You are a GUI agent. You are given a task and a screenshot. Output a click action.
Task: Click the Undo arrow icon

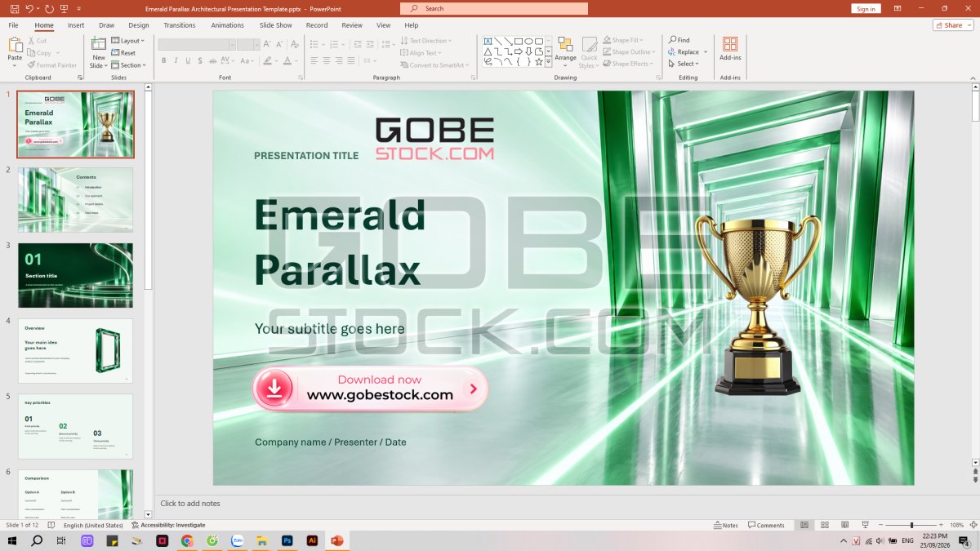pos(29,8)
